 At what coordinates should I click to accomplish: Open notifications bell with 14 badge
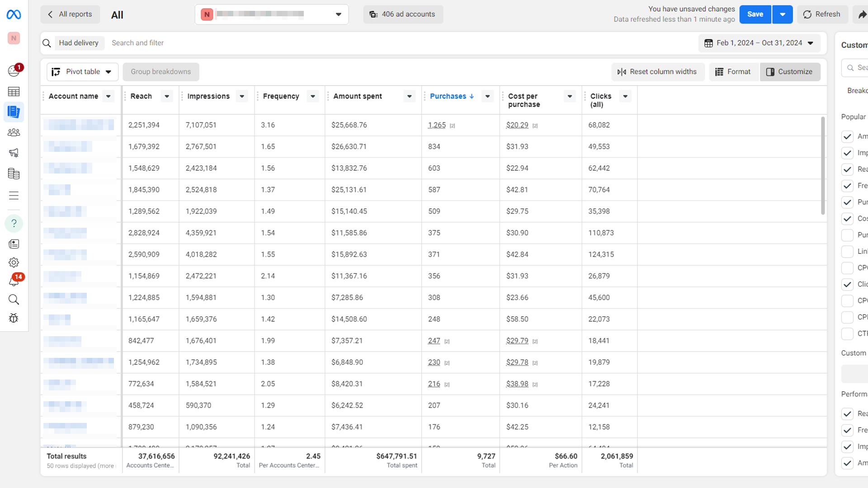14,281
